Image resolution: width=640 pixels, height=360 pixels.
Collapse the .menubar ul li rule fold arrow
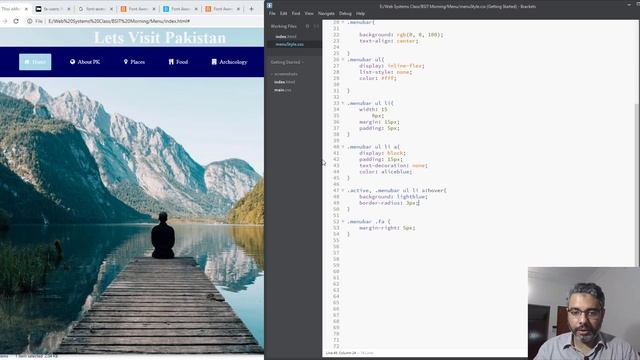click(x=343, y=103)
